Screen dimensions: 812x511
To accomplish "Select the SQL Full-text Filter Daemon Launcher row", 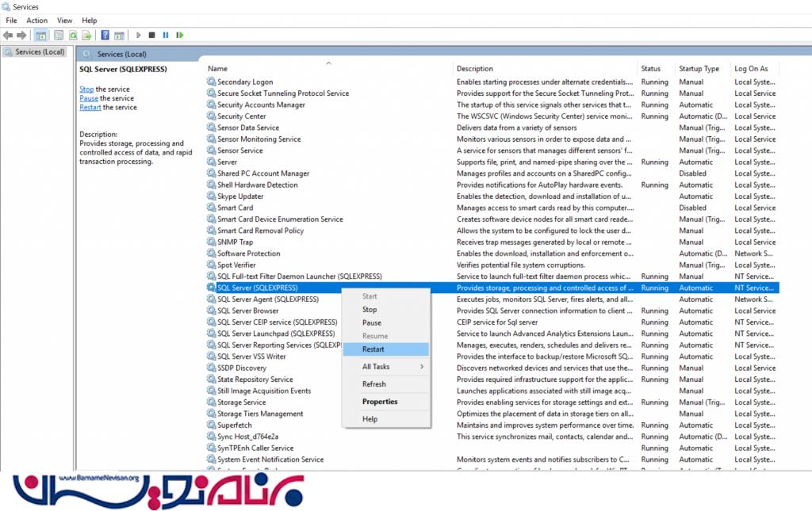I will (492, 276).
